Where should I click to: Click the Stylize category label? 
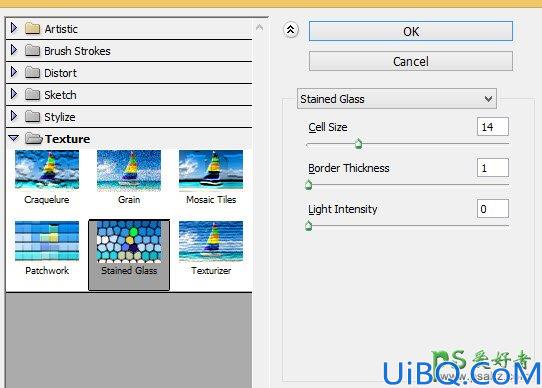coord(59,117)
